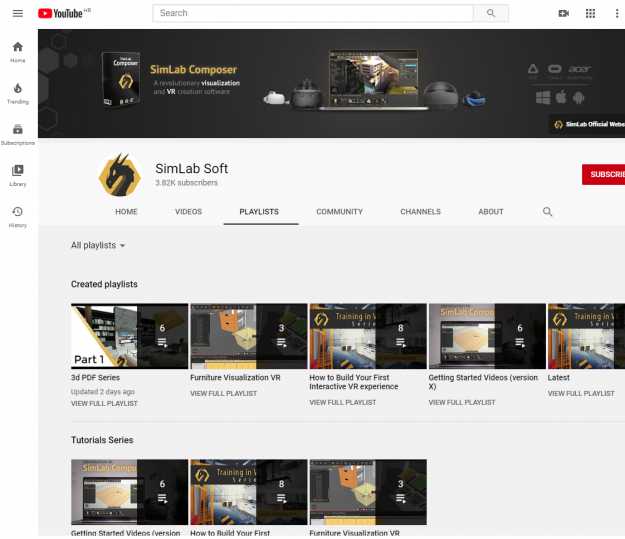625x539 pixels.
Task: Switch to the Community tab
Action: (339, 212)
